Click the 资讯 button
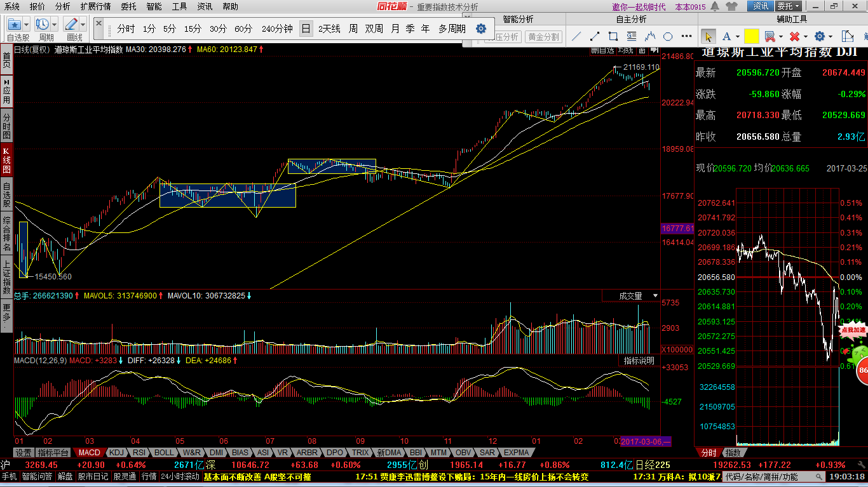Image resolution: width=868 pixels, height=487 pixels. click(761, 6)
